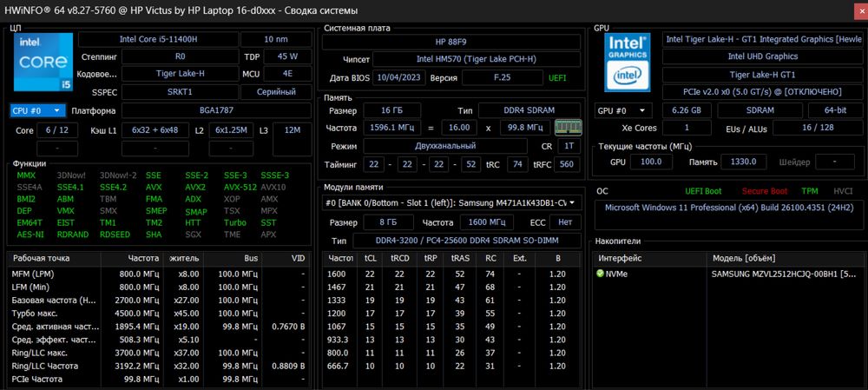
Task: Click the green NVMe status checkmark icon
Action: [600, 274]
